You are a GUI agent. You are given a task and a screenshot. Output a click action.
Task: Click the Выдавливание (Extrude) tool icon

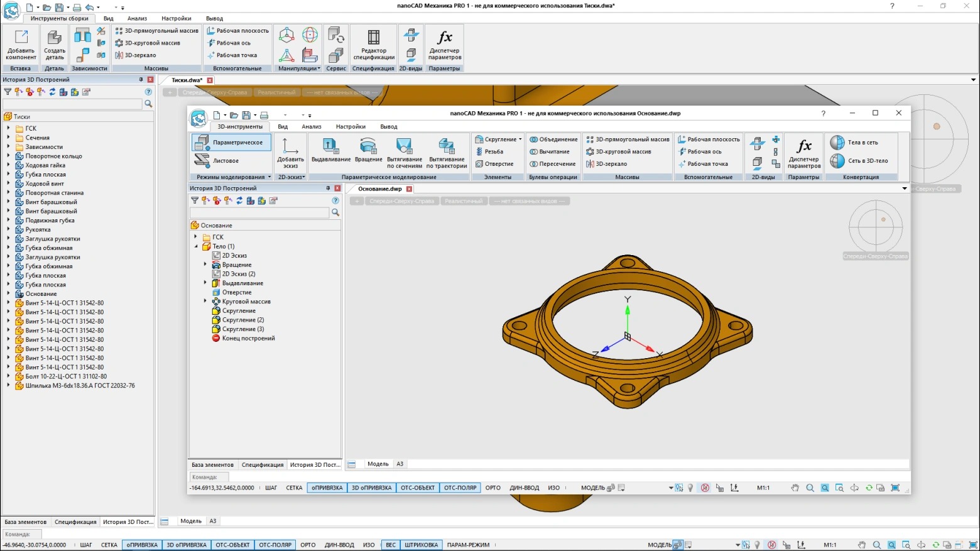(330, 146)
